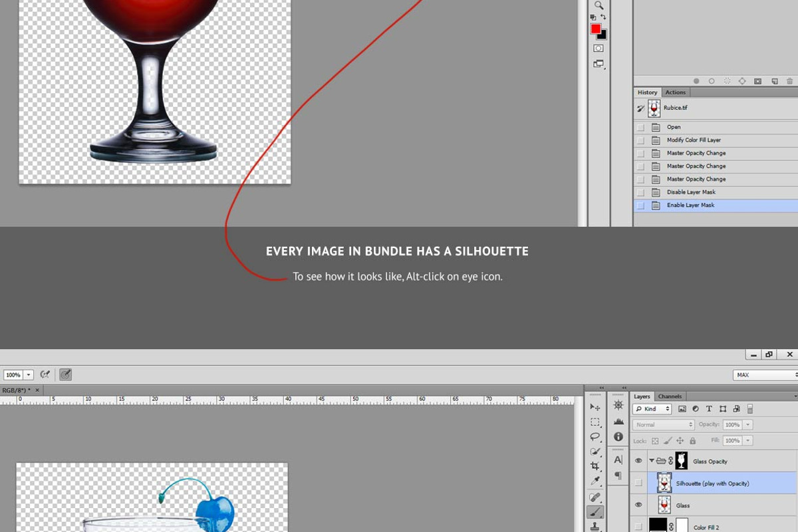Change the screen mode icon
Image resolution: width=798 pixels, height=532 pixels.
[x=598, y=64]
